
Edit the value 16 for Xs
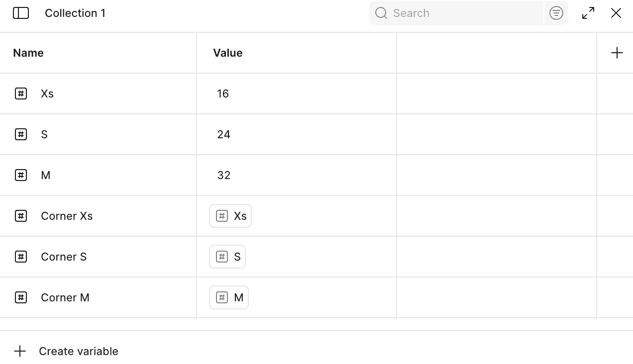tap(223, 93)
